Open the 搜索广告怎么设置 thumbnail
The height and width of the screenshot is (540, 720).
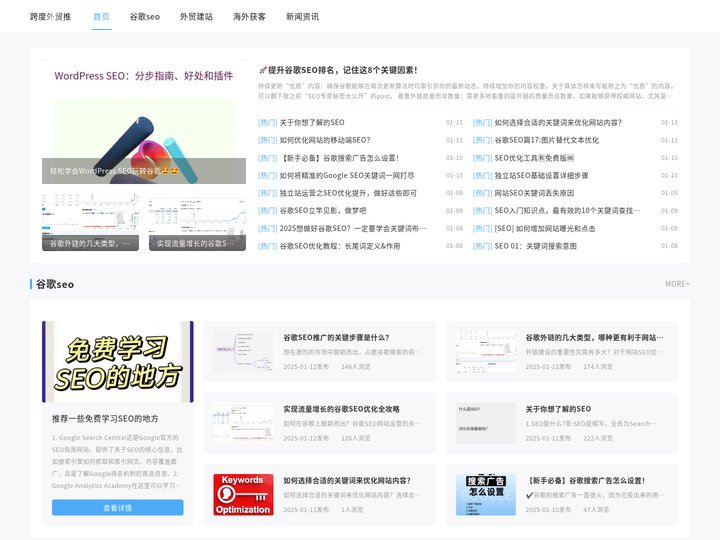click(x=486, y=495)
